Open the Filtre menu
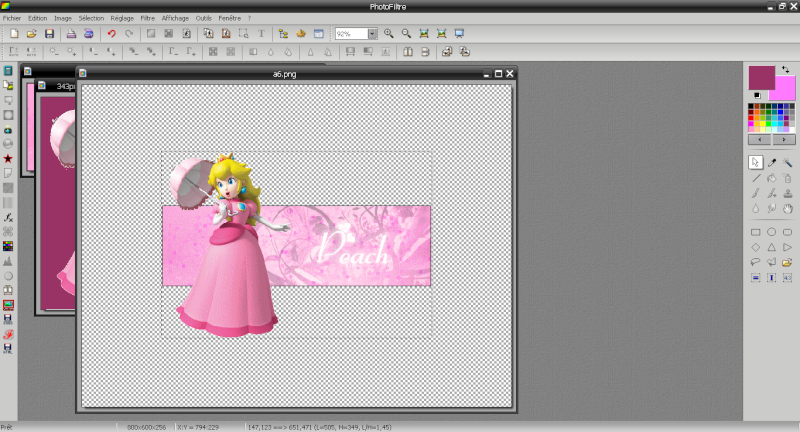Image resolution: width=800 pixels, height=432 pixels. point(147,18)
